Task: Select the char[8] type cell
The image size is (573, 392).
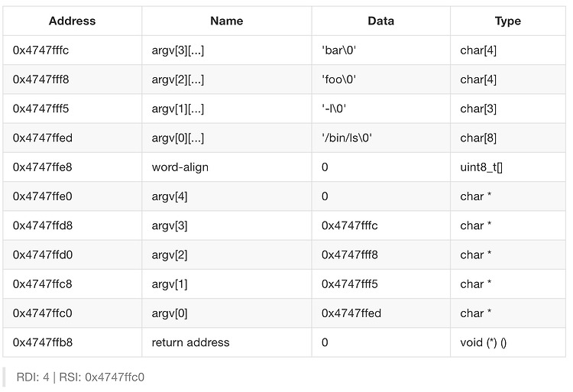Action: 508,138
